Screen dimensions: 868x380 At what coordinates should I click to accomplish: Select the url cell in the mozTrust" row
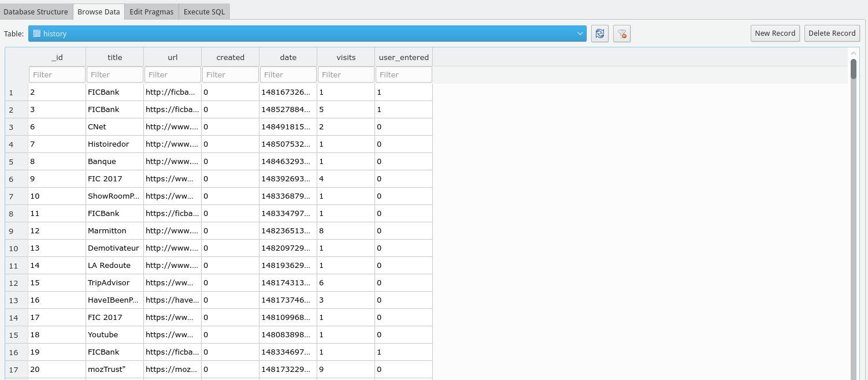(x=173, y=370)
